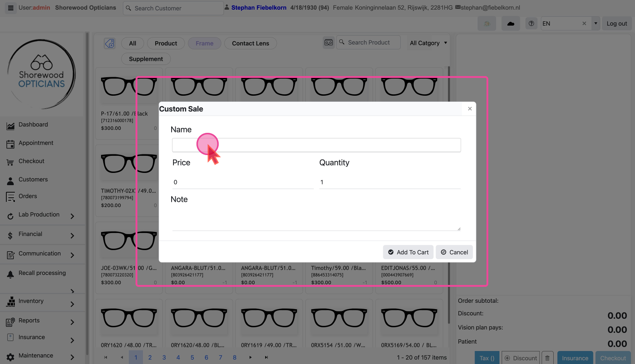This screenshot has height=364, width=635.
Task: Open the help question mark icon
Action: [531, 24]
